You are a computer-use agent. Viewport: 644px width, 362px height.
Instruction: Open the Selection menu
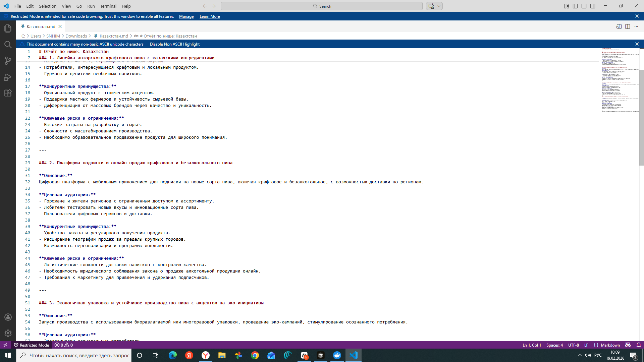48,6
